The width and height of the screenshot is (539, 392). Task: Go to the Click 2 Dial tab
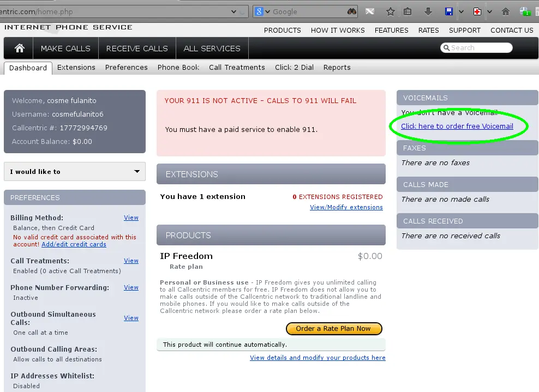coord(294,68)
